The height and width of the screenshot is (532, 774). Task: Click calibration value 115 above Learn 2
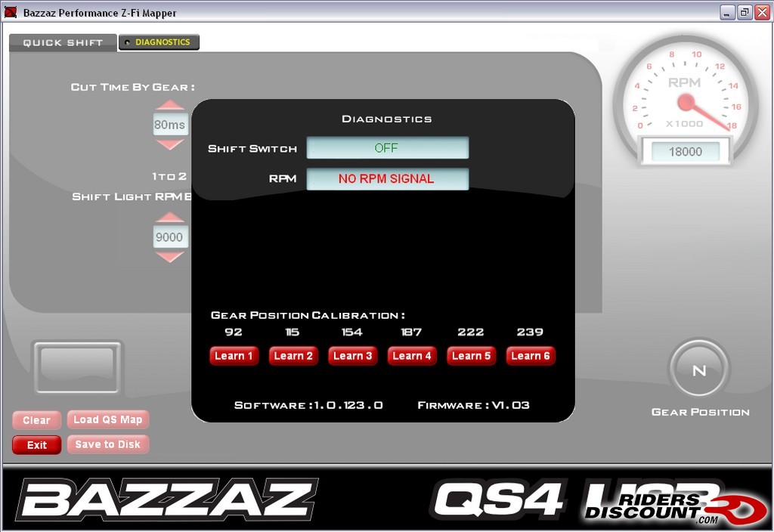pyautogui.click(x=293, y=332)
